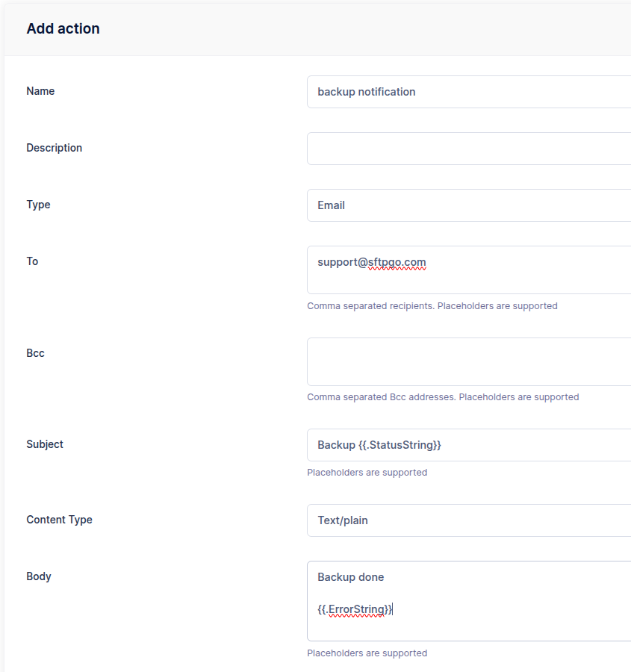Image resolution: width=631 pixels, height=672 pixels.
Task: Place cursor on '{{.ErrorString}}' in Body
Action: [x=355, y=609]
